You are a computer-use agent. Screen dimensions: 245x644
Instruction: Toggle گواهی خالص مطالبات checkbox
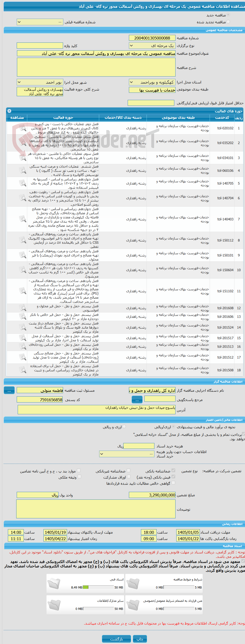(x=174, y=483)
